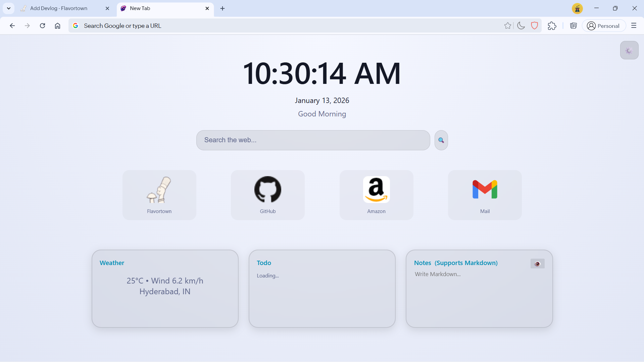Open the Personal profile menu

pos(603,26)
